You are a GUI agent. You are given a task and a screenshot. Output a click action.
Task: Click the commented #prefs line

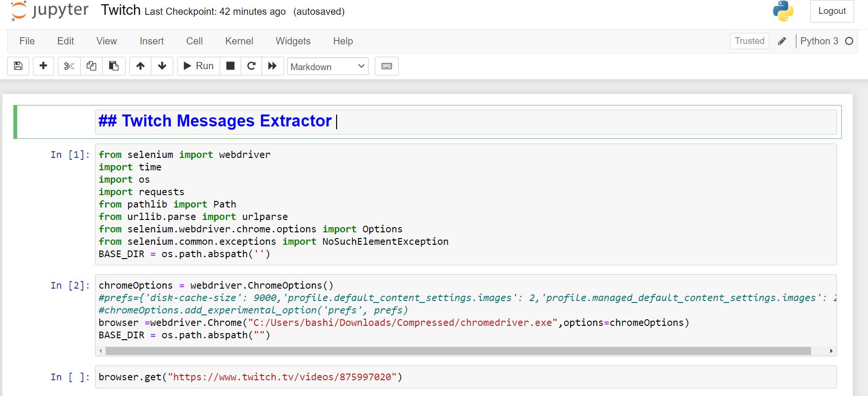point(467,298)
